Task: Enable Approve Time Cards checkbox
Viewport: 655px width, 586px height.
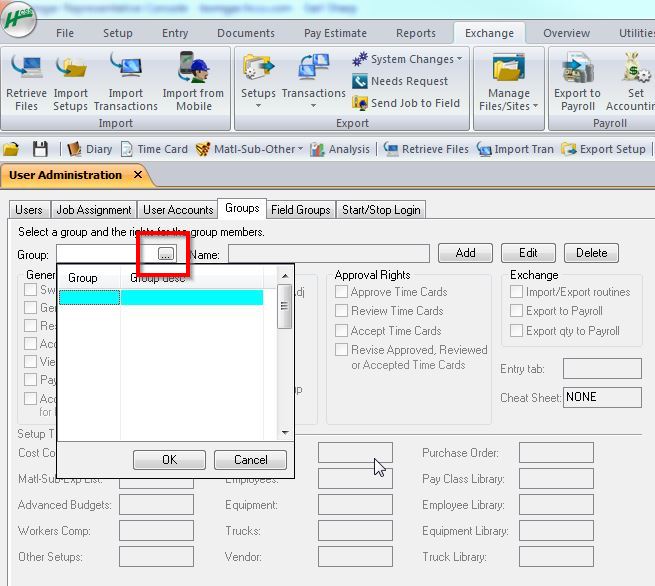Action: coord(341,292)
